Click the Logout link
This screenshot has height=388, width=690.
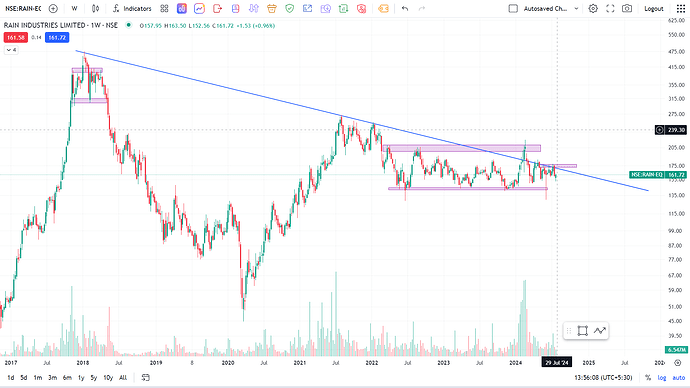click(653, 8)
